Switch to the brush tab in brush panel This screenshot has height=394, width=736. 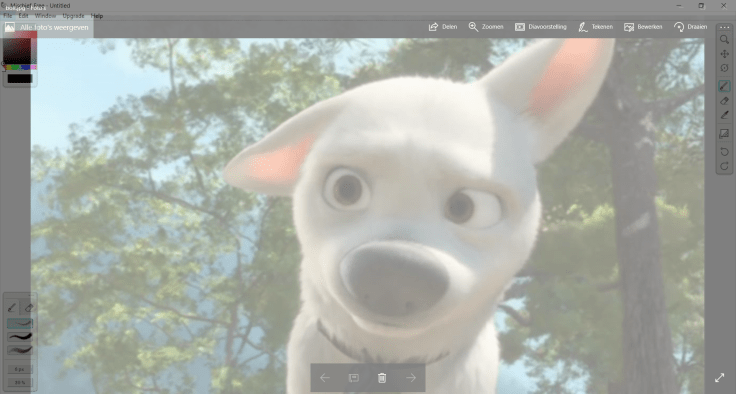point(12,308)
